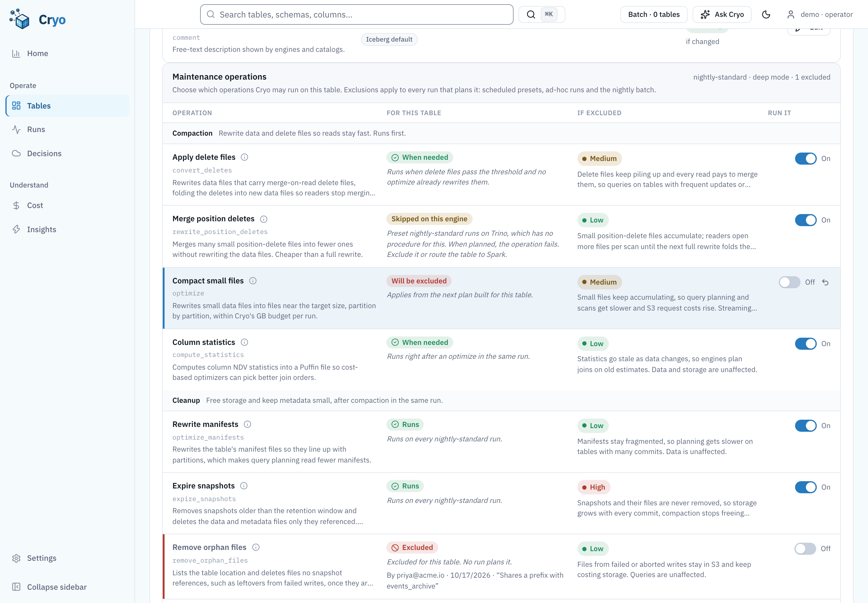Turn on Compact small files operation
The image size is (868, 603).
[789, 282]
